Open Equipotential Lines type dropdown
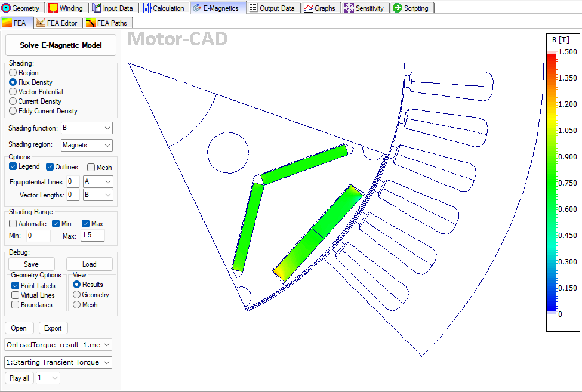582x392 pixels. click(x=98, y=182)
